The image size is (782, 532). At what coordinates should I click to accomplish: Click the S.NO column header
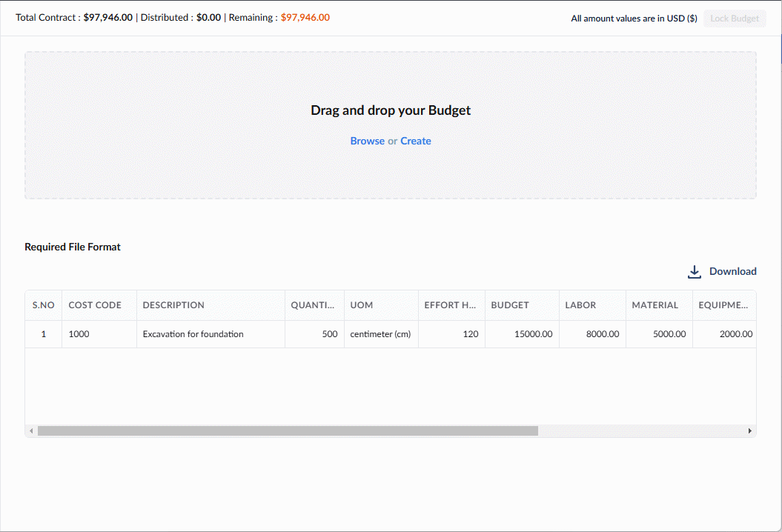pyautogui.click(x=44, y=305)
